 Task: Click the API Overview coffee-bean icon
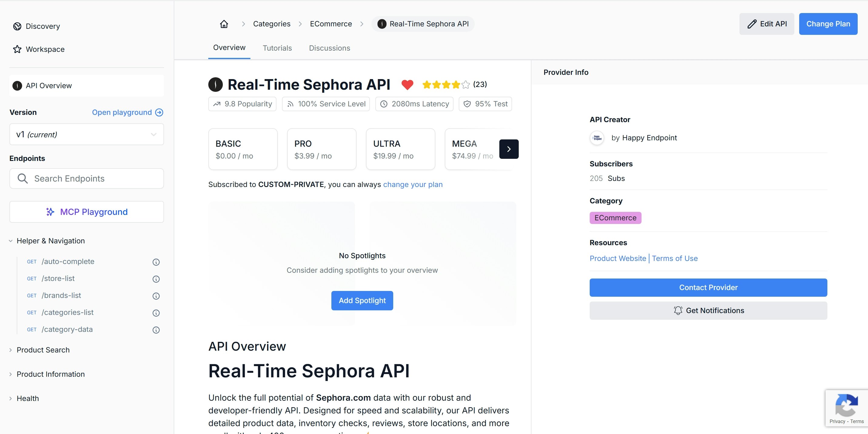pos(17,85)
